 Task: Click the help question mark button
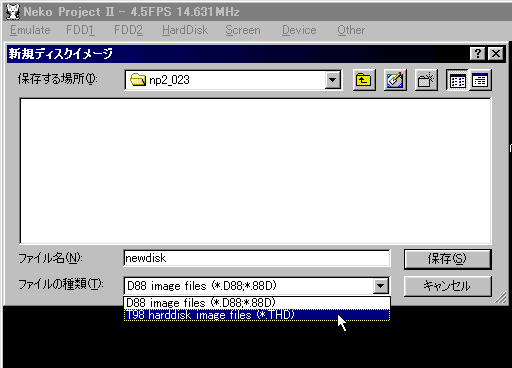477,54
